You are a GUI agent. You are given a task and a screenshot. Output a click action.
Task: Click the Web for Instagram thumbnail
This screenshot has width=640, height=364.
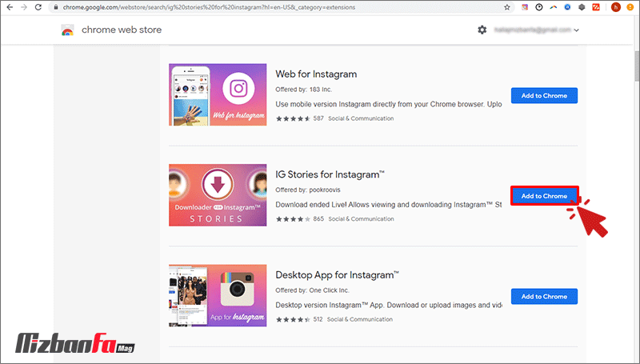click(x=218, y=94)
